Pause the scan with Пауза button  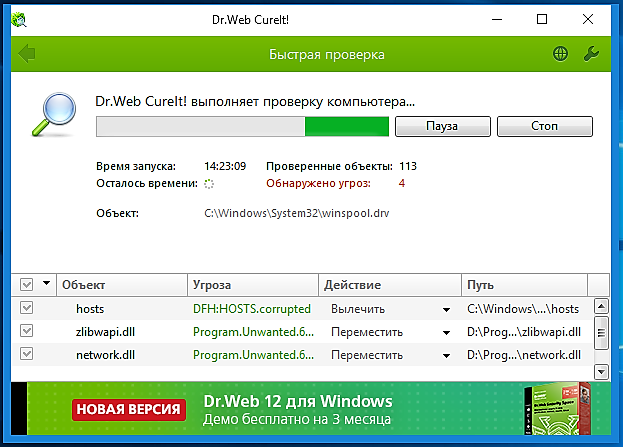[443, 126]
